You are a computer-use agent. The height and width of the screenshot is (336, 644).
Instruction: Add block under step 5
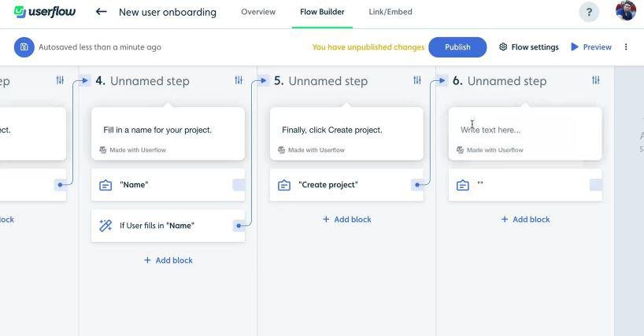click(x=347, y=220)
